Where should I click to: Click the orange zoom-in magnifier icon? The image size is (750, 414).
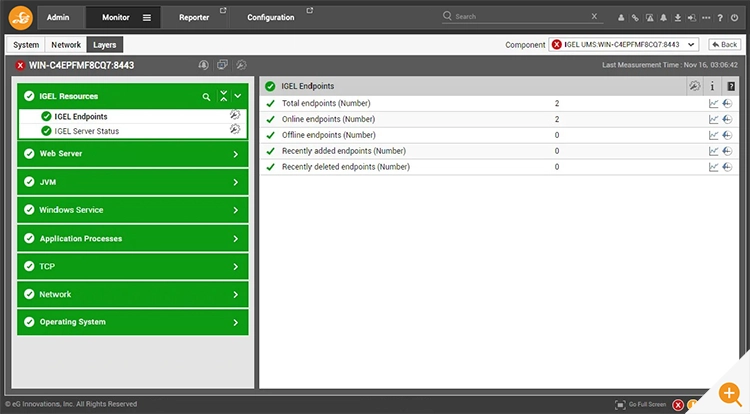coord(730,394)
